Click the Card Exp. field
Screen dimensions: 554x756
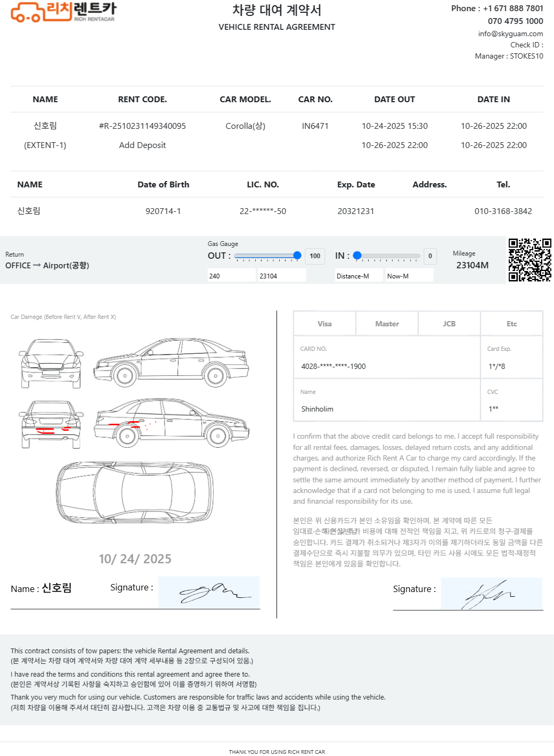(x=511, y=366)
